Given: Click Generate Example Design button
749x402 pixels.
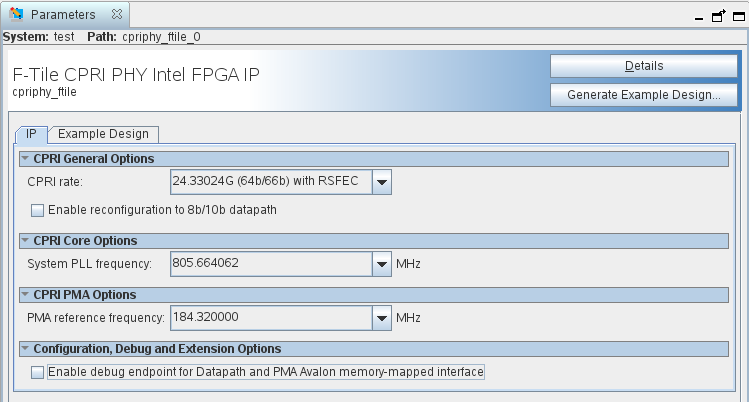Looking at the screenshot, I should [x=644, y=95].
